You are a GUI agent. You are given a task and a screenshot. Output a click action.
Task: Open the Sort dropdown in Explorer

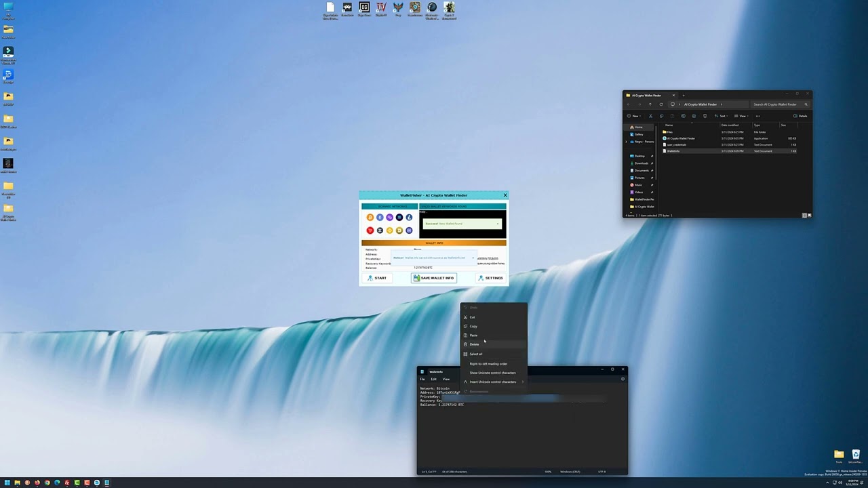coord(722,116)
